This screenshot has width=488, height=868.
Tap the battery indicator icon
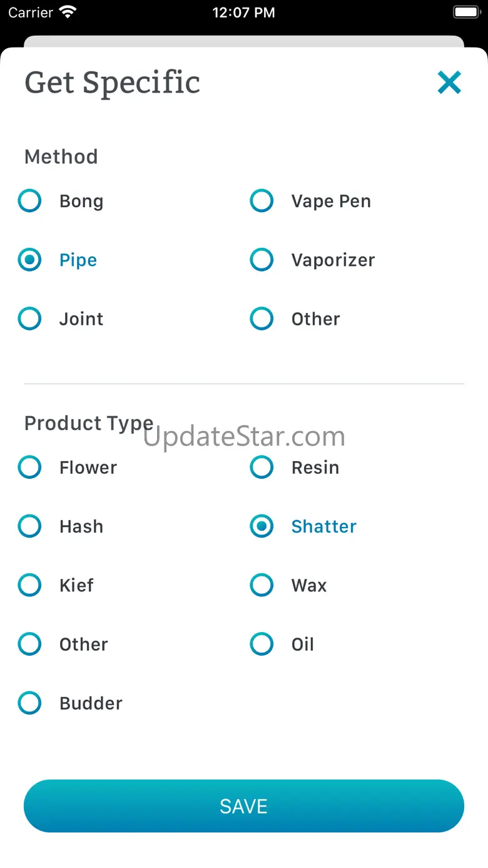[466, 13]
